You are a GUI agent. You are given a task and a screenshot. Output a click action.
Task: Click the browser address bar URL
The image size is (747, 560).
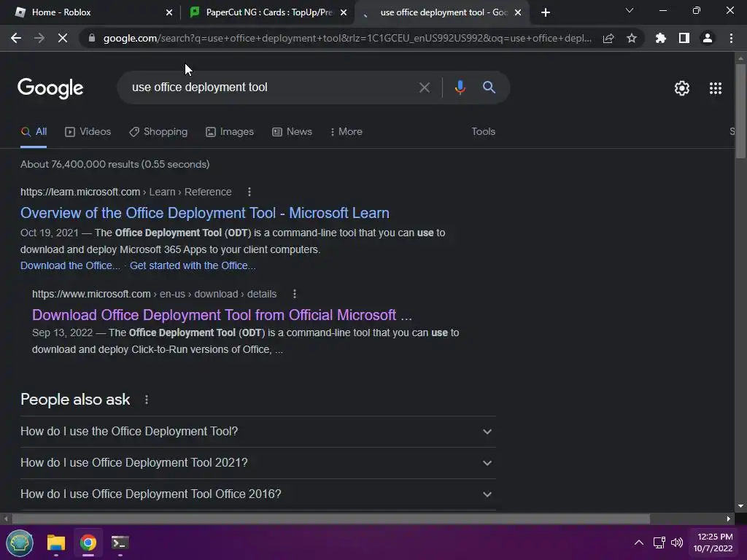(x=347, y=38)
